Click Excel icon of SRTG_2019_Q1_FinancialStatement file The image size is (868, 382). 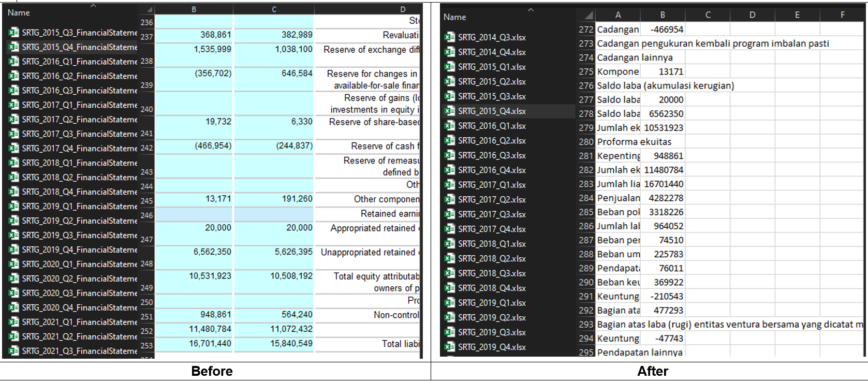[x=13, y=207]
